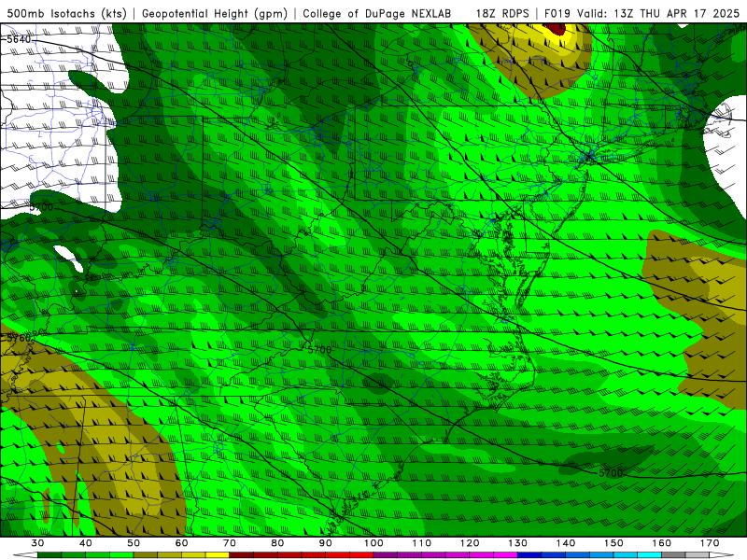The height and width of the screenshot is (560, 747).
Task: Pick the gray 160-165 kt swatch
Action: pyautogui.click(x=673, y=555)
